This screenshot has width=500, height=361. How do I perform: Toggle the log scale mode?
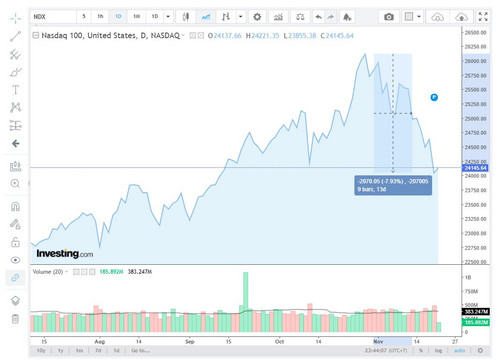pyautogui.click(x=438, y=351)
